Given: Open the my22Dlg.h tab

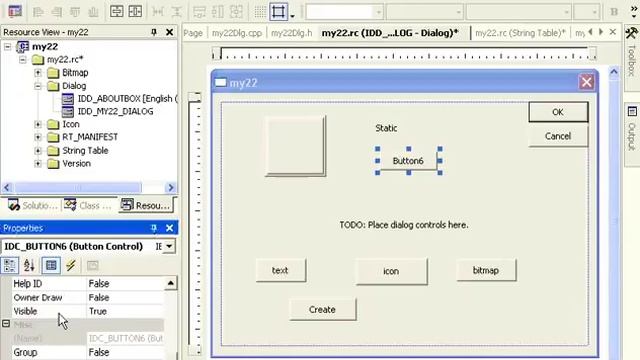Looking at the screenshot, I should 291,33.
